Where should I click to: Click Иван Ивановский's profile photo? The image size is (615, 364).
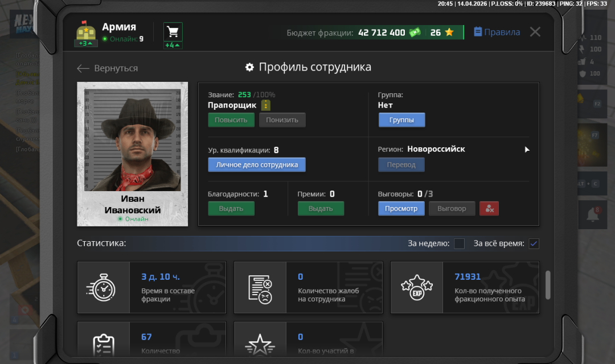click(133, 140)
